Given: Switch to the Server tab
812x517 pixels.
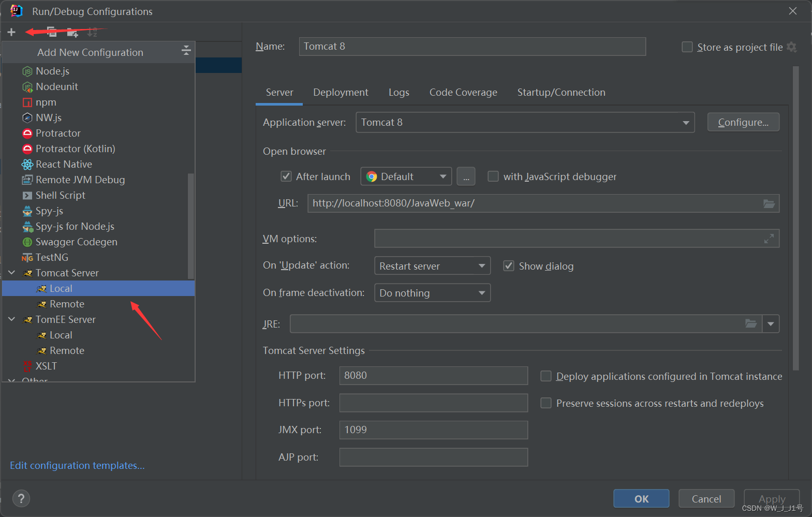Looking at the screenshot, I should [x=279, y=93].
